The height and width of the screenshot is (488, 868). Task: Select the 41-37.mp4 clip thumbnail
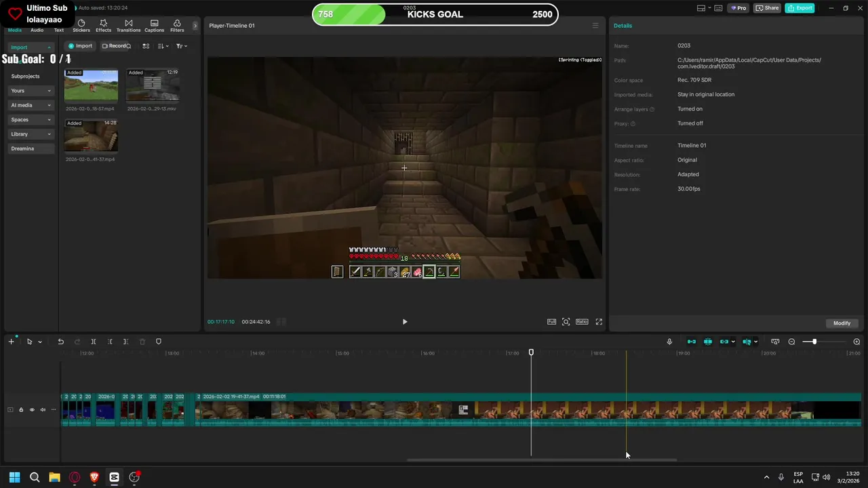(91, 136)
